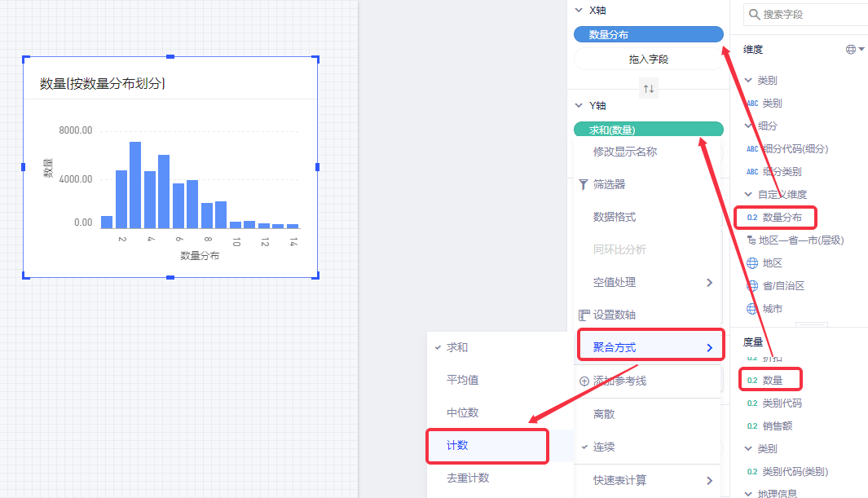Click the 求和(数量) pill on Y axis
The height and width of the screenshot is (498, 868).
[648, 130]
